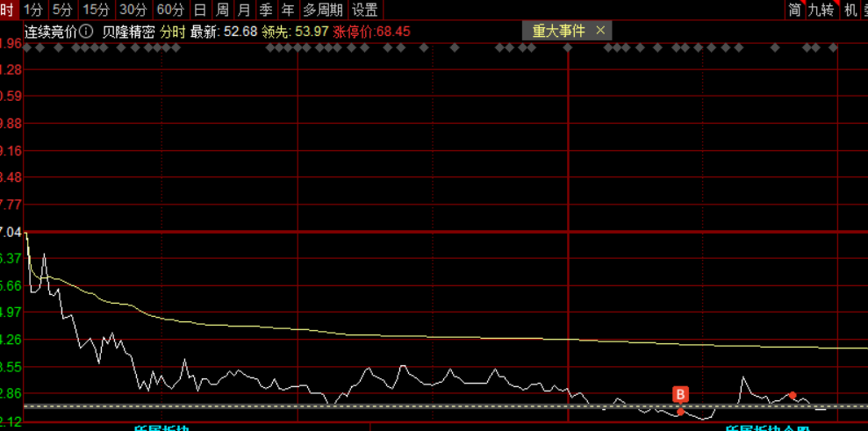Click the red dot below the B marker
The height and width of the screenshot is (431, 868).
pyautogui.click(x=680, y=412)
